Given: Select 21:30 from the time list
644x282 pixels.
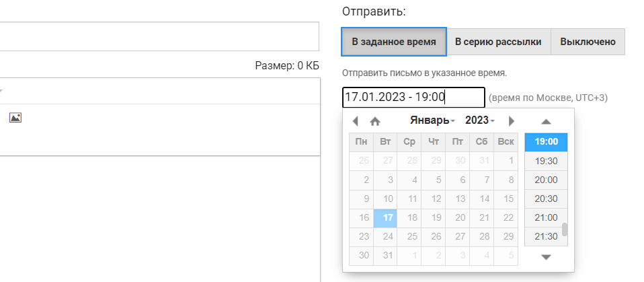Looking at the screenshot, I should [545, 236].
